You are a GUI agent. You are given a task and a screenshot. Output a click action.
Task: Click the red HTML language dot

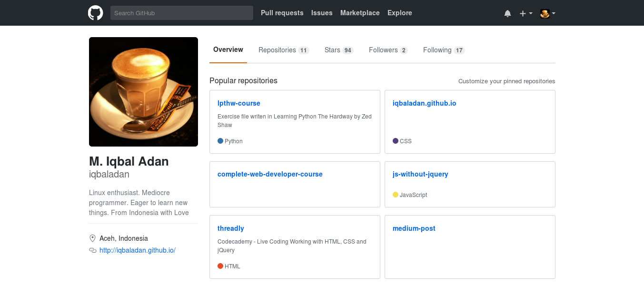click(x=220, y=266)
